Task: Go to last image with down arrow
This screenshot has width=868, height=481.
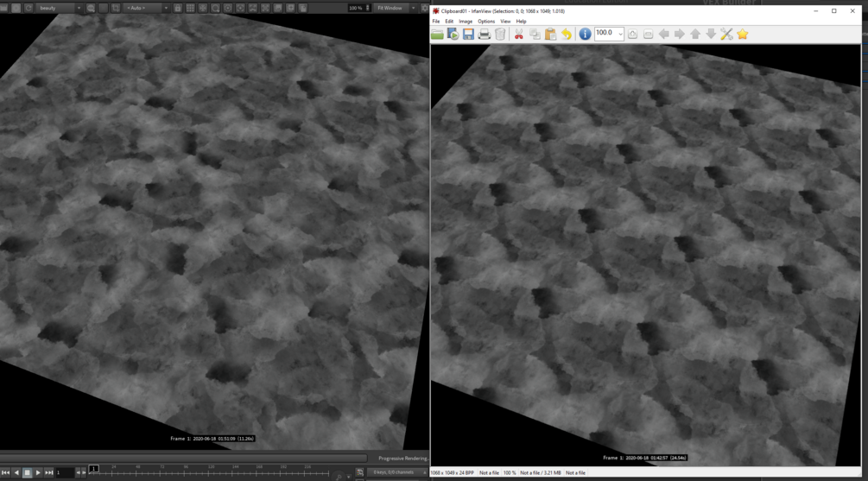Action: pos(711,35)
